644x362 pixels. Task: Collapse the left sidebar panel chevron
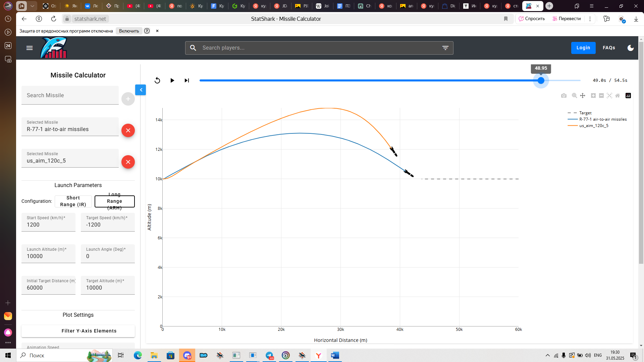[141, 90]
